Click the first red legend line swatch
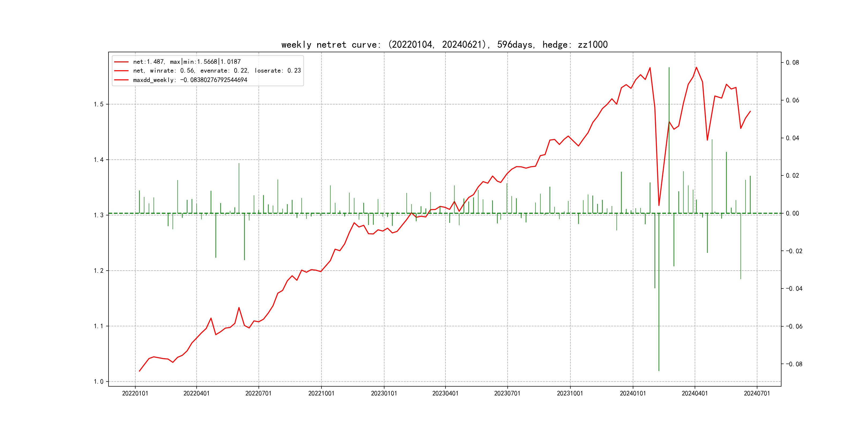Screen dimensions: 868x434 pyautogui.click(x=121, y=62)
